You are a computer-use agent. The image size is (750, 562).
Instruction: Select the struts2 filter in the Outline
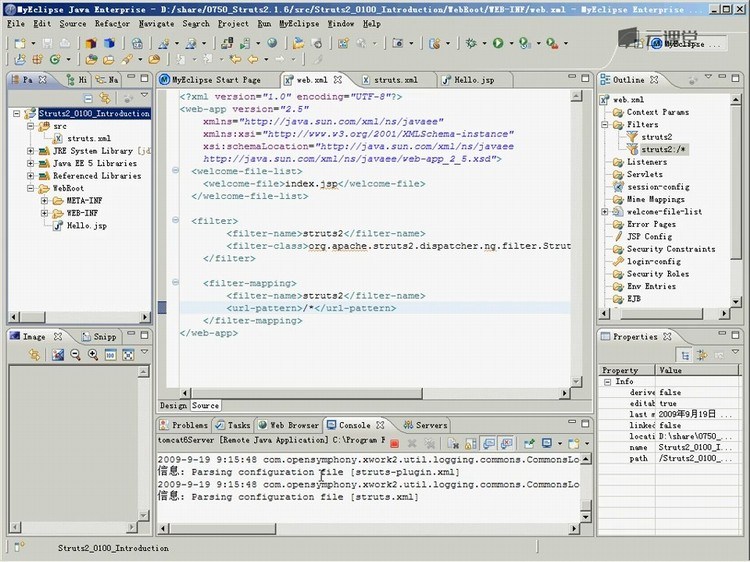click(x=656, y=137)
